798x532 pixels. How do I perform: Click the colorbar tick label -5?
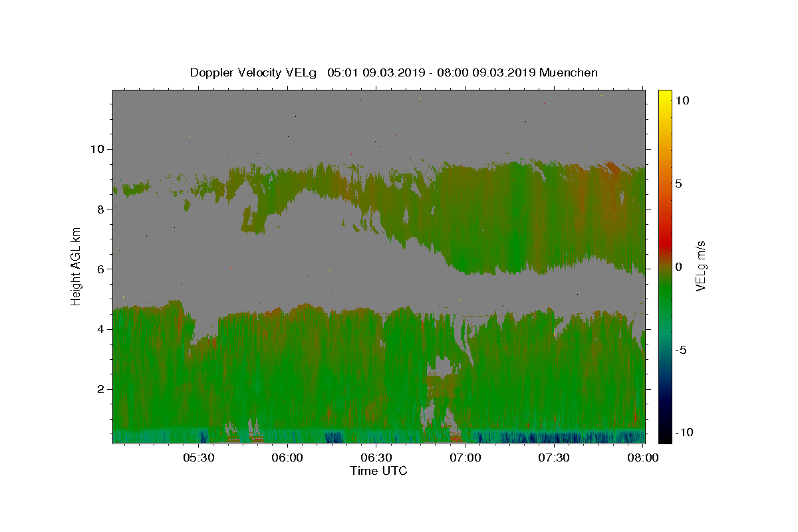point(682,350)
